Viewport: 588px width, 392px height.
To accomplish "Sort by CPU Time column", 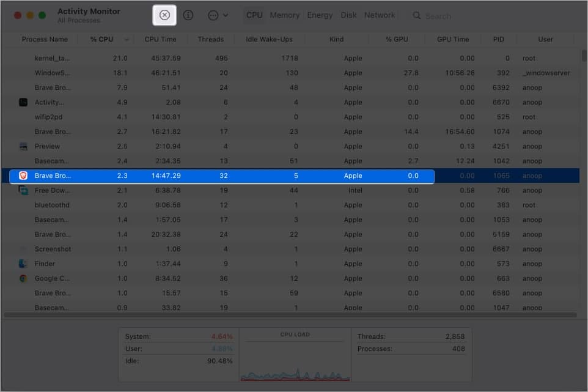I will (x=160, y=39).
